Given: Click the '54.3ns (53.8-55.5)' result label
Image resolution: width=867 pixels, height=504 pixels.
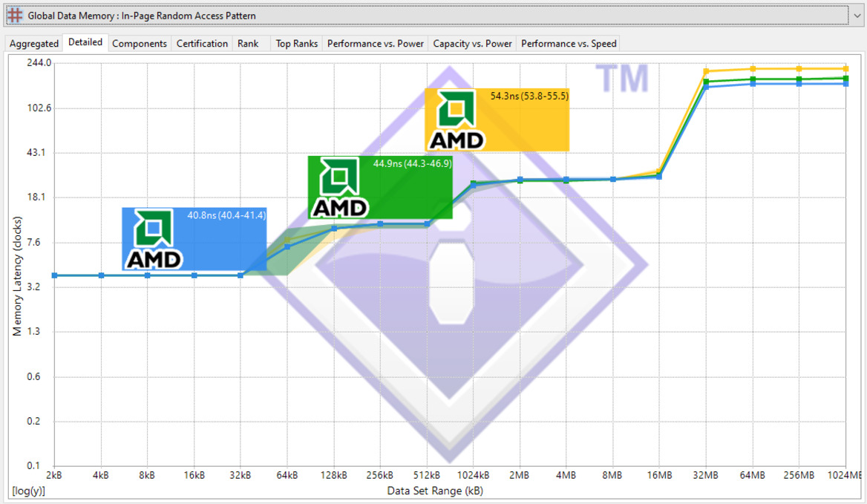Looking at the screenshot, I should 530,96.
